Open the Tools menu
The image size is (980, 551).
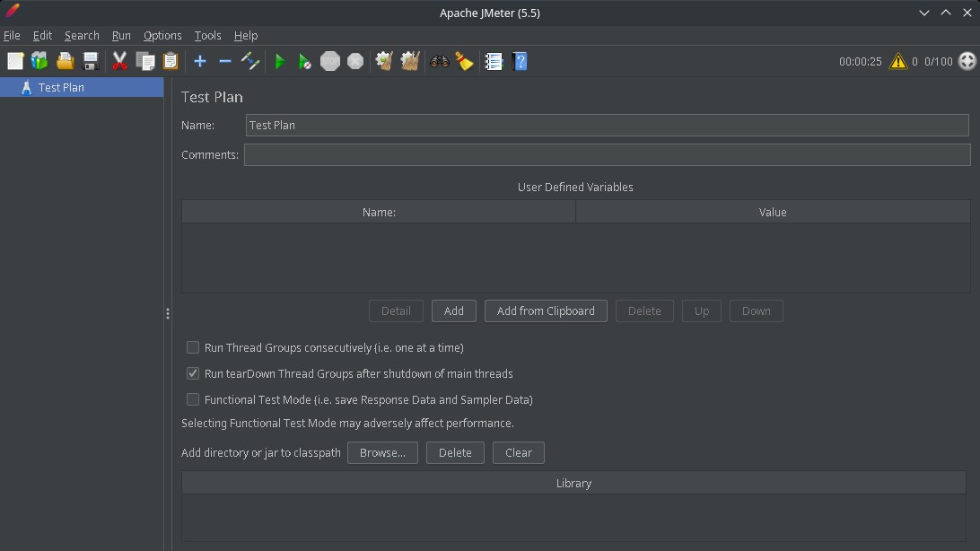tap(207, 36)
